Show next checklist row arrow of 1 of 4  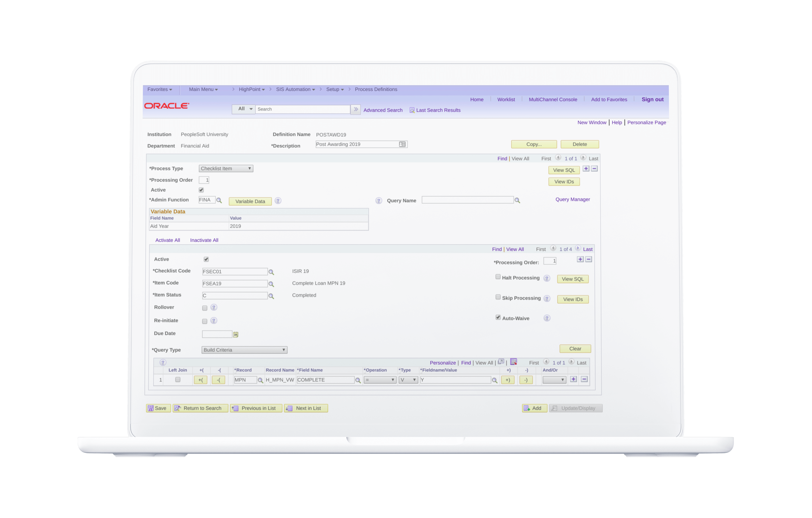pos(578,249)
